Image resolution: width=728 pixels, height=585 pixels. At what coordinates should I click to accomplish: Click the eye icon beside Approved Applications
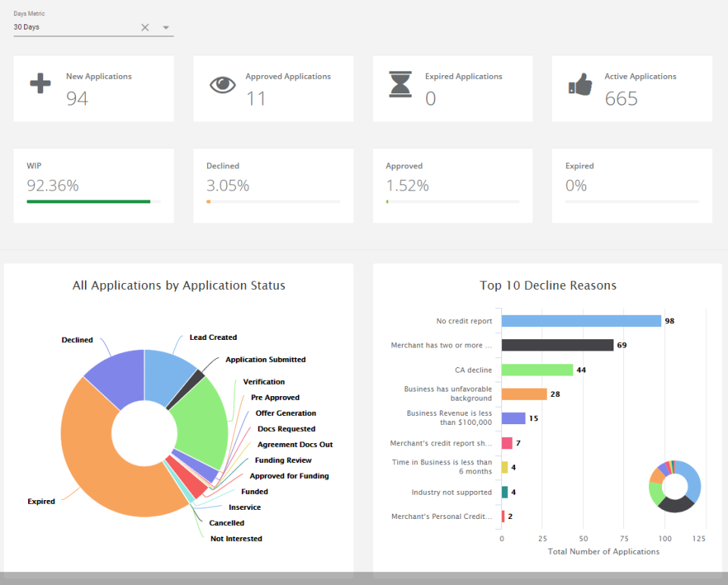coord(221,83)
